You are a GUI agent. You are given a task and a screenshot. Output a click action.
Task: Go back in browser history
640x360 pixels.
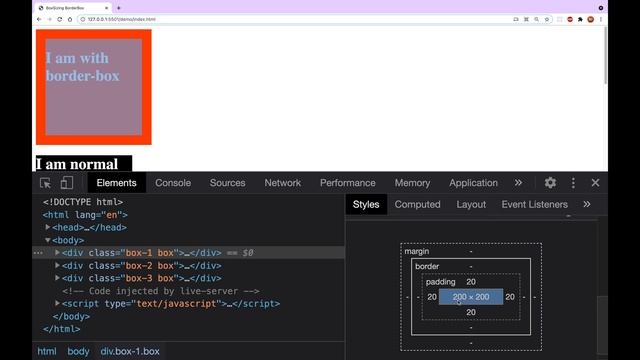pyautogui.click(x=39, y=19)
